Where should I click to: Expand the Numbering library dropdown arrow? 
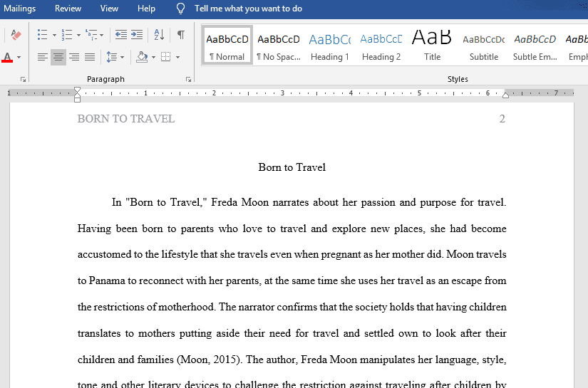(78, 35)
